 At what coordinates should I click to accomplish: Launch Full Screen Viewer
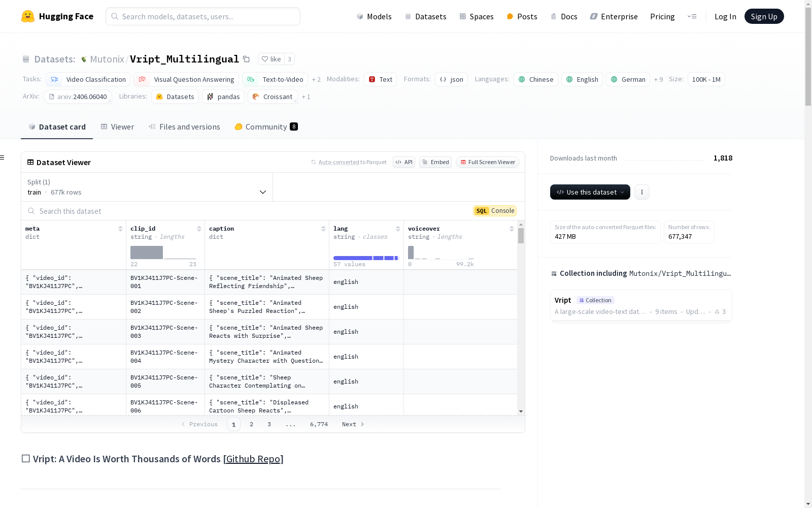(488, 162)
